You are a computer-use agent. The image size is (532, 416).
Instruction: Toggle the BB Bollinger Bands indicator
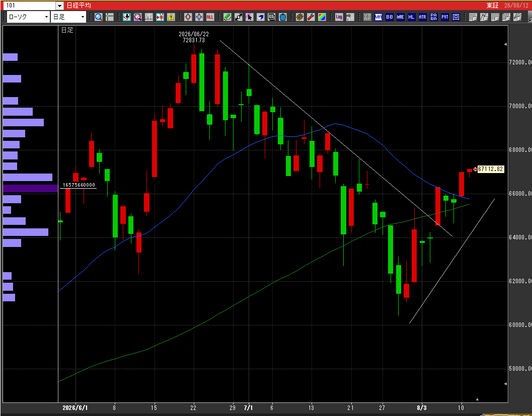pyautogui.click(x=390, y=17)
